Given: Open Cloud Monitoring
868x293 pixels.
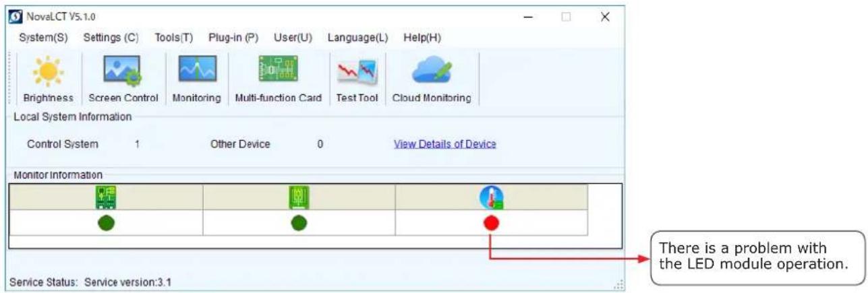Looking at the screenshot, I should (432, 79).
